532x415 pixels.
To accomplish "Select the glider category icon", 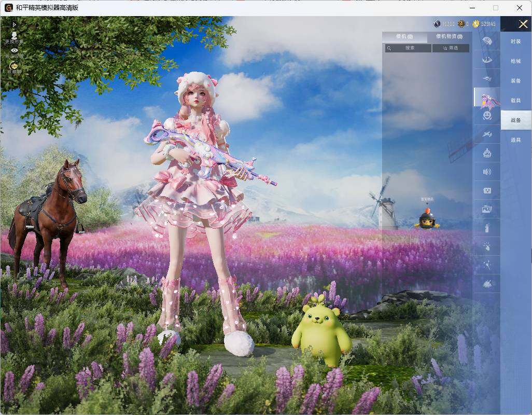I will point(487,60).
